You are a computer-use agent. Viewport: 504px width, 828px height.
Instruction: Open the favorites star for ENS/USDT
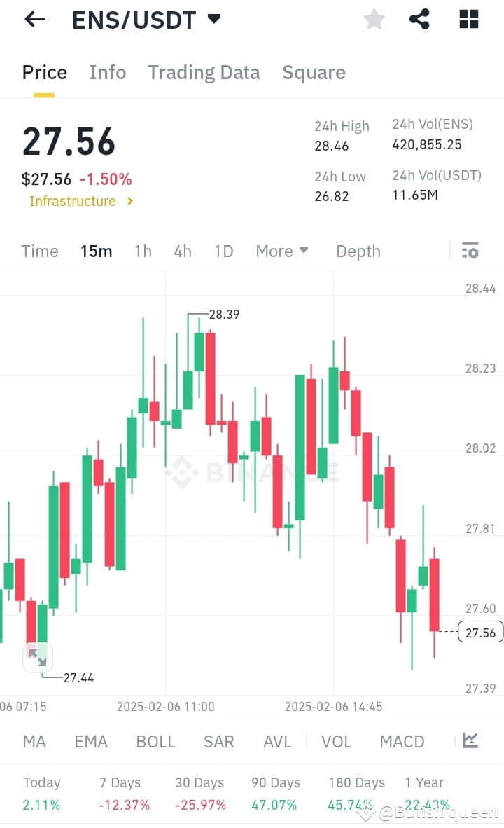tap(374, 19)
